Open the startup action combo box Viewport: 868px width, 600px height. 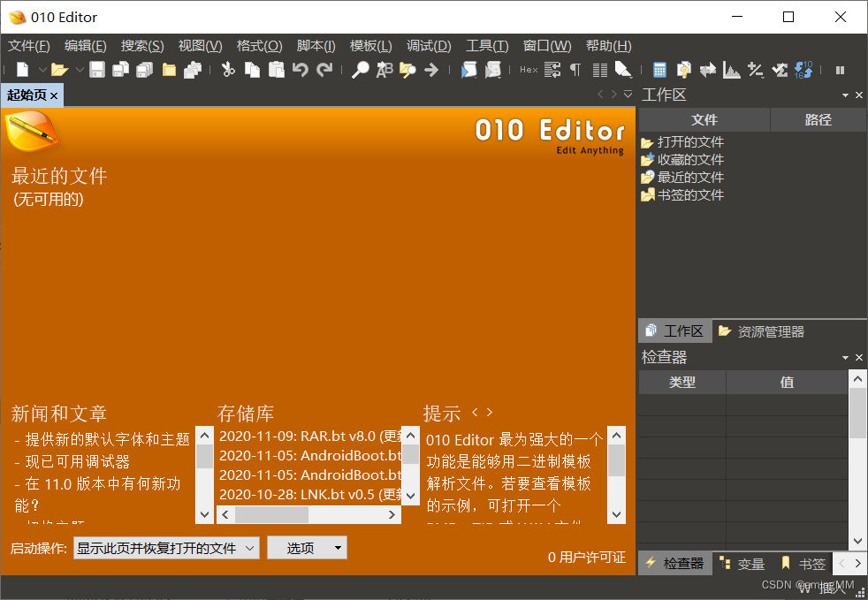point(166,548)
